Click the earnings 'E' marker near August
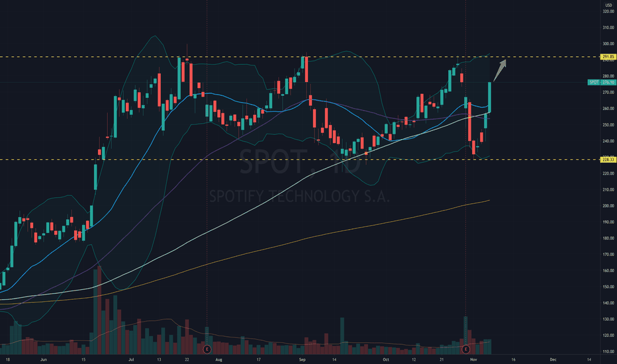The width and height of the screenshot is (617, 364). point(207,349)
